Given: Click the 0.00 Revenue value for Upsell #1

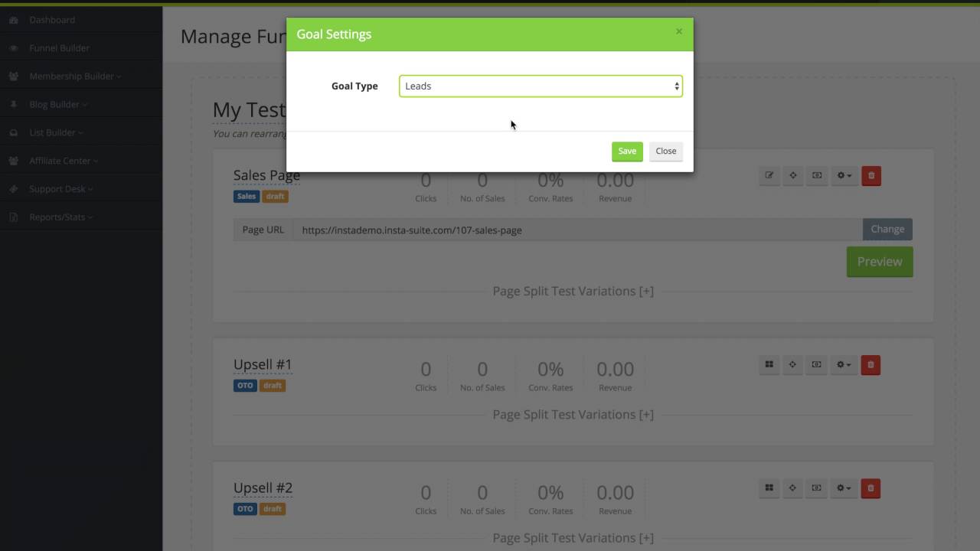Looking at the screenshot, I should pyautogui.click(x=615, y=369).
